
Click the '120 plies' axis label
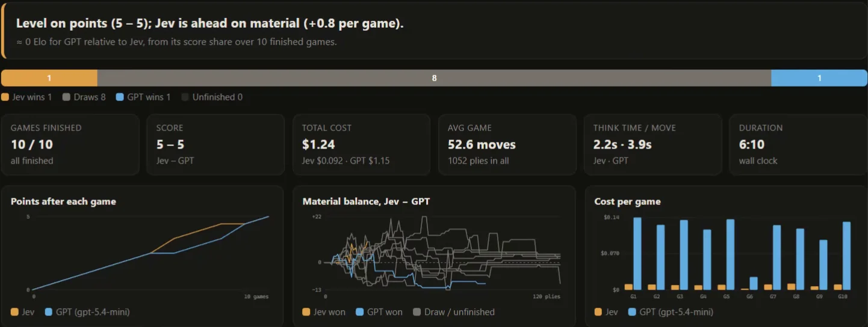pos(547,296)
